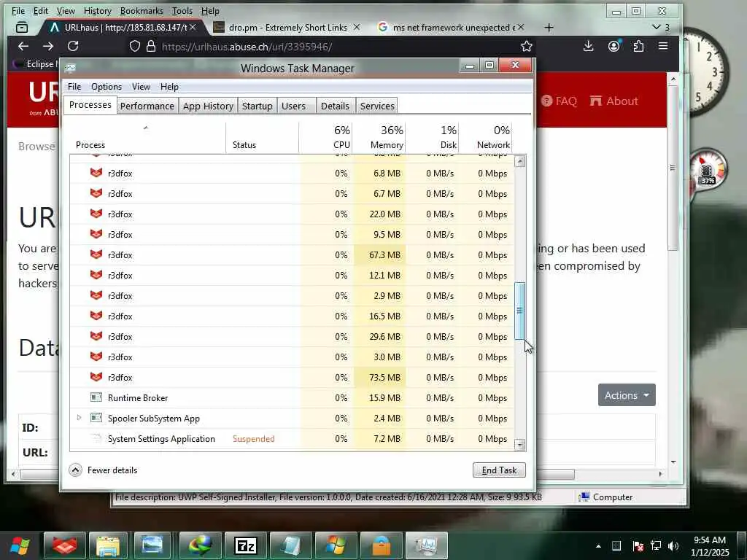
Task: Collapse to Fewer details in Task Manager
Action: 104,470
